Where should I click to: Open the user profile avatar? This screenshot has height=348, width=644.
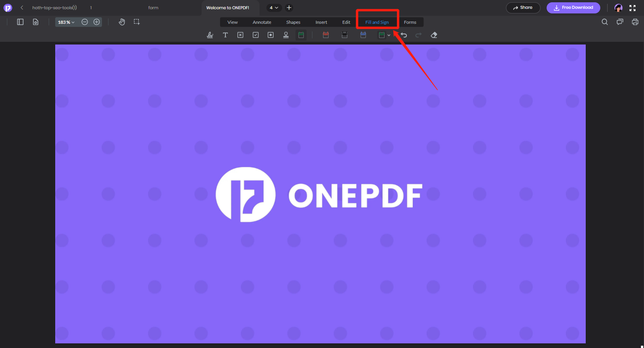[618, 8]
